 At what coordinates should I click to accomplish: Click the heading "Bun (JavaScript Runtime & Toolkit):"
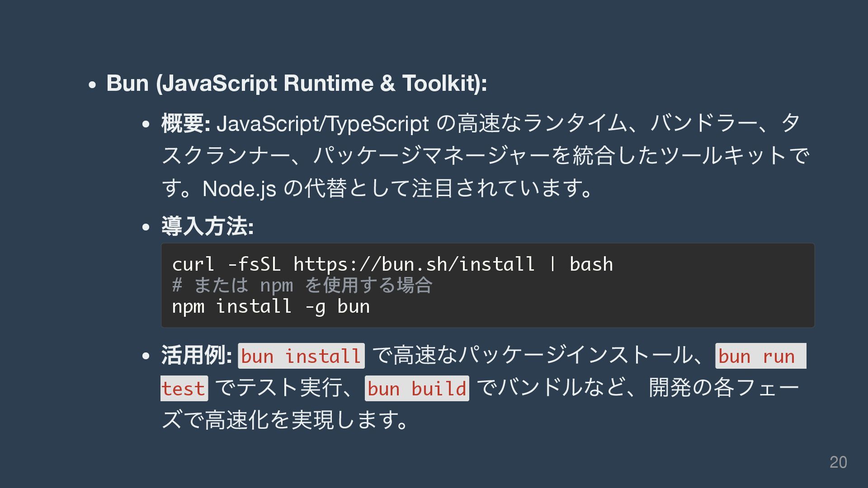click(297, 84)
